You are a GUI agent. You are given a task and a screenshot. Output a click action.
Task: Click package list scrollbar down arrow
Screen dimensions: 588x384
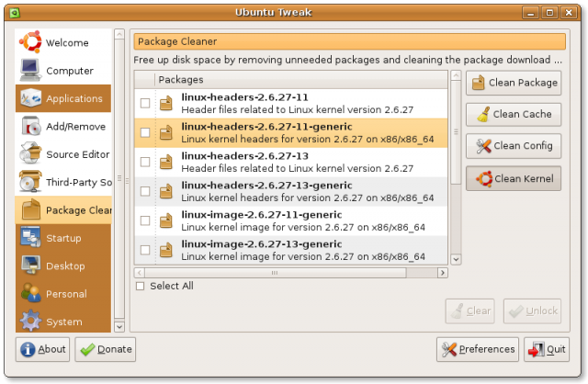456,259
